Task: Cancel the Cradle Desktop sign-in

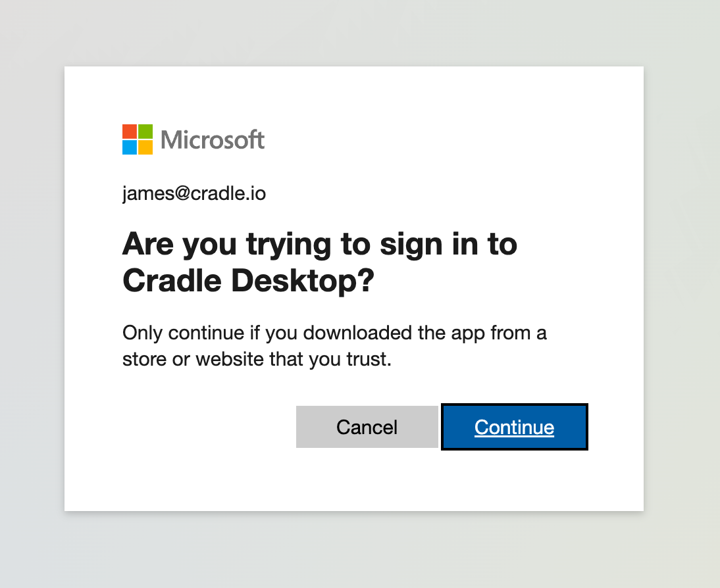Action: 367,427
